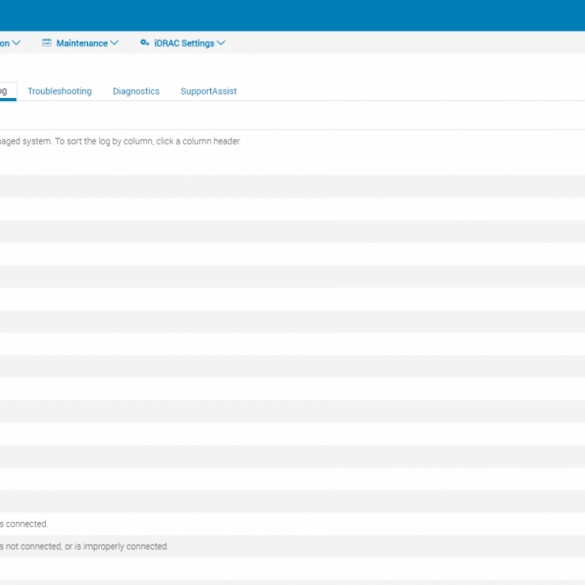Click the white row above "s connected." entry
585x585 pixels.
tap(292, 501)
